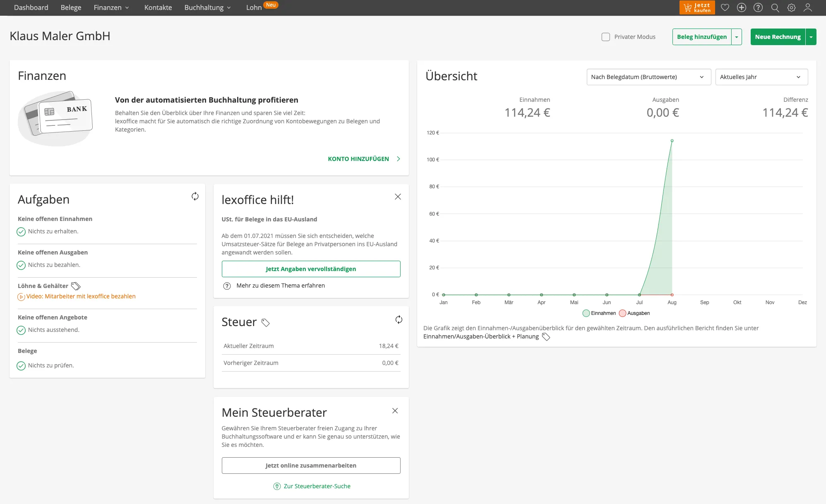Refresh the Steuer panel
This screenshot has width=826, height=504.
tap(399, 319)
